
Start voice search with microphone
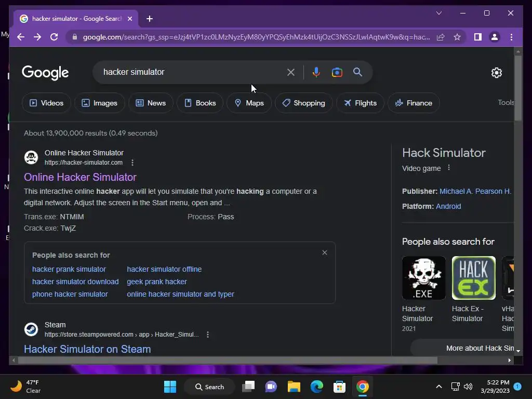click(x=316, y=72)
